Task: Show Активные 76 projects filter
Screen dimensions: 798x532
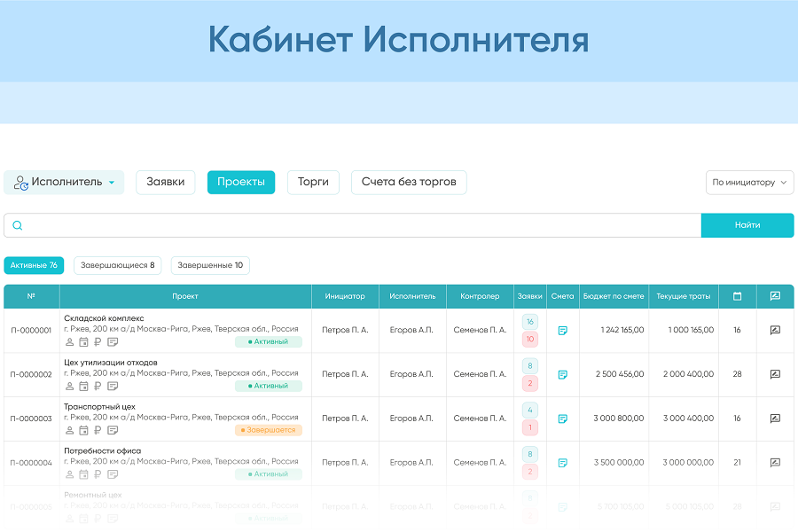Action: tap(34, 265)
